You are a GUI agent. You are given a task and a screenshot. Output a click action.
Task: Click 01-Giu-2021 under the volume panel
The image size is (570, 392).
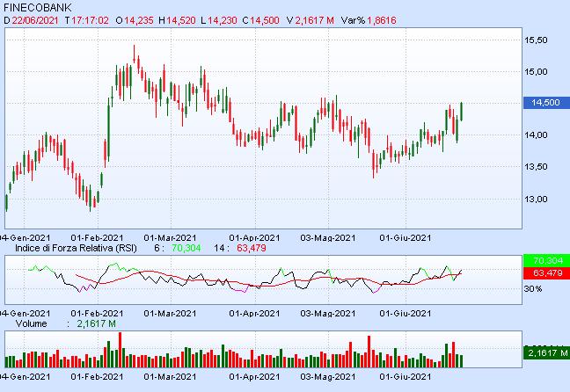(406, 377)
